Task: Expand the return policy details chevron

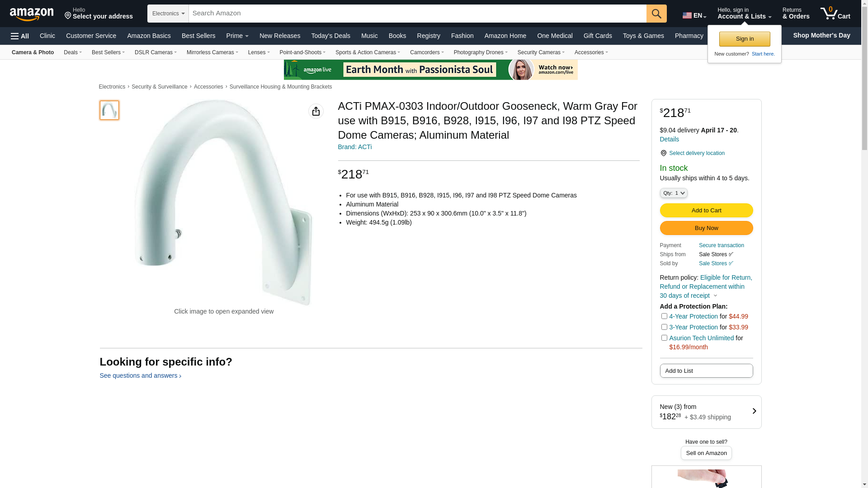Action: (x=715, y=296)
